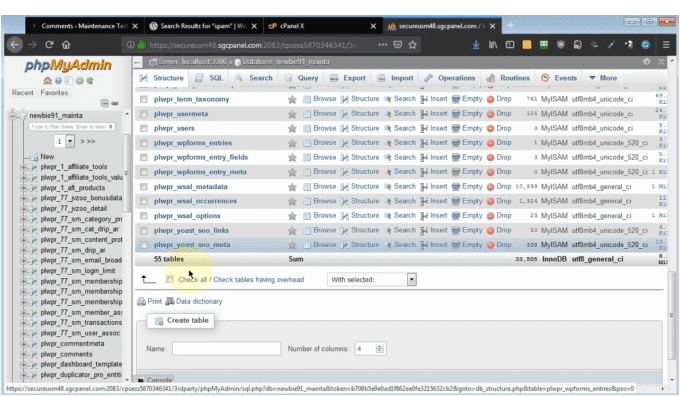680x396 pixels.
Task: Star the plwpr_usermeta table as favorite
Action: pyautogui.click(x=292, y=114)
